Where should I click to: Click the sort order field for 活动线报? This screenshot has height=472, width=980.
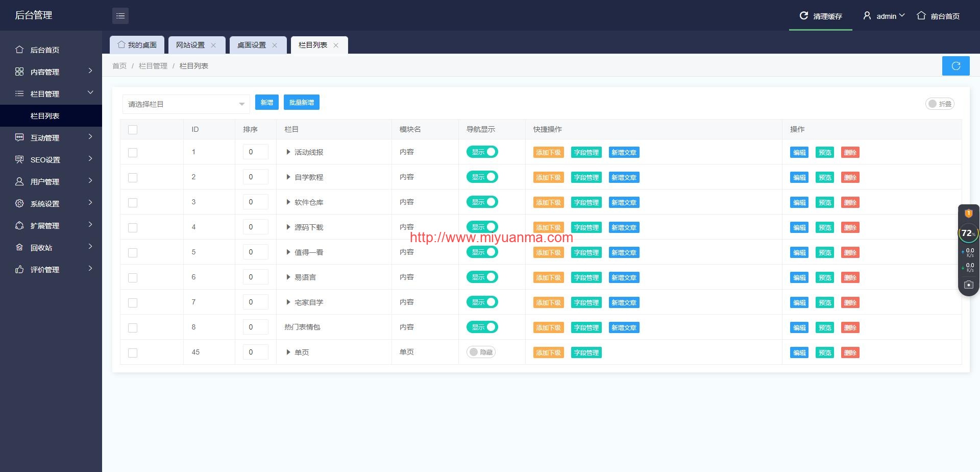[x=255, y=152]
